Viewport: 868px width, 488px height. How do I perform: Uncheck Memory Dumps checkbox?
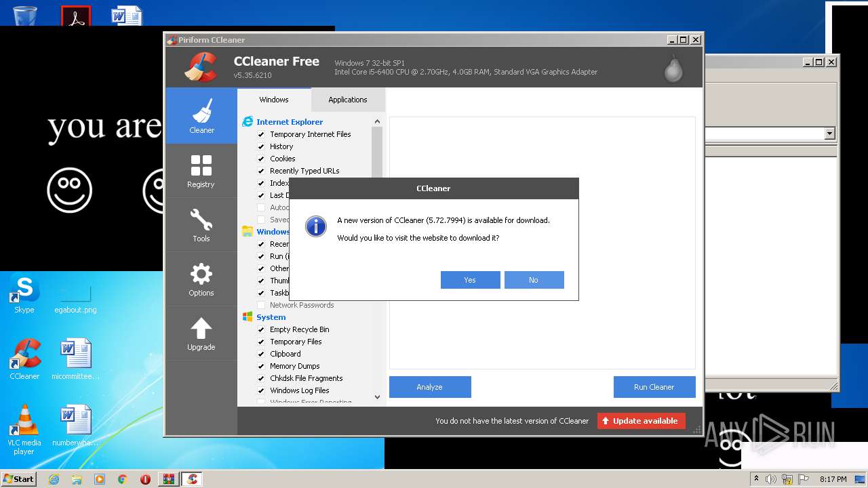pyautogui.click(x=261, y=366)
